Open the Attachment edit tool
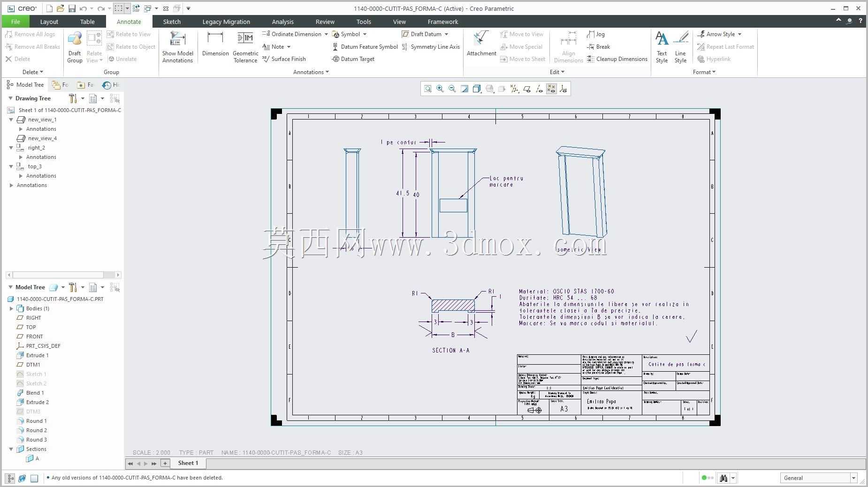The image size is (868, 487). [481, 45]
